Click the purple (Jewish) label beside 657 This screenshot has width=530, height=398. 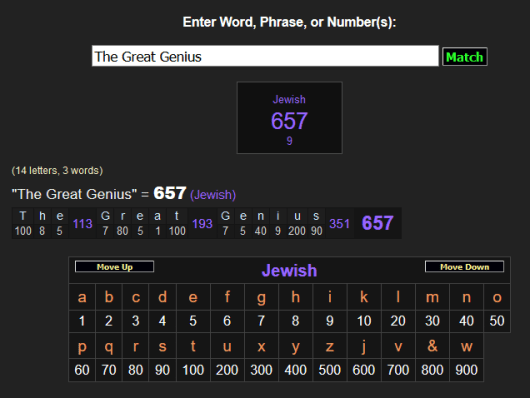pyautogui.click(x=213, y=195)
